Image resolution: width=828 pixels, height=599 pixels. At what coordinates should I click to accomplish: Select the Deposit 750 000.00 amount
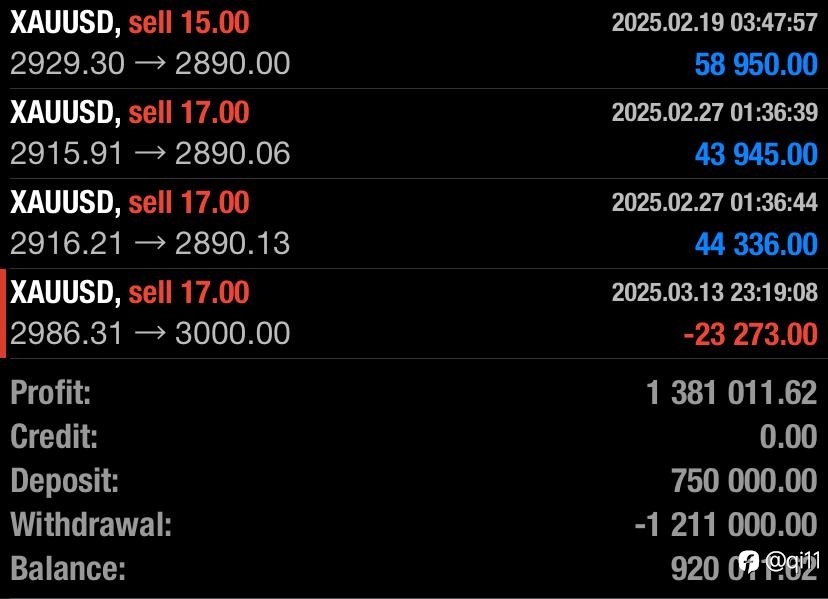[x=745, y=481]
